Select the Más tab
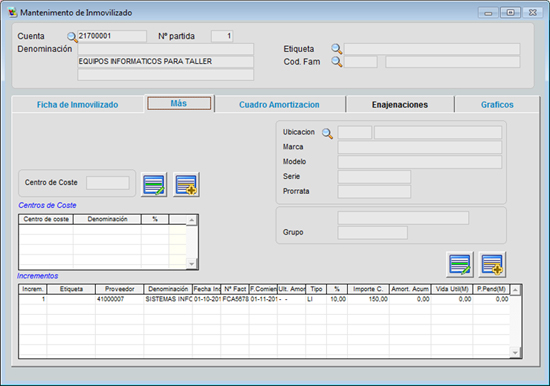The width and height of the screenshot is (550, 386). 179,104
